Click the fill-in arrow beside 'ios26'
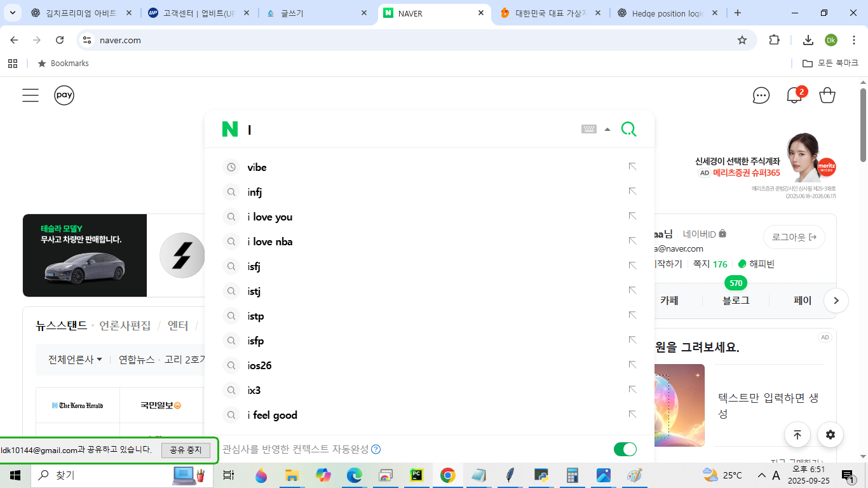The height and width of the screenshot is (488, 868). [632, 365]
